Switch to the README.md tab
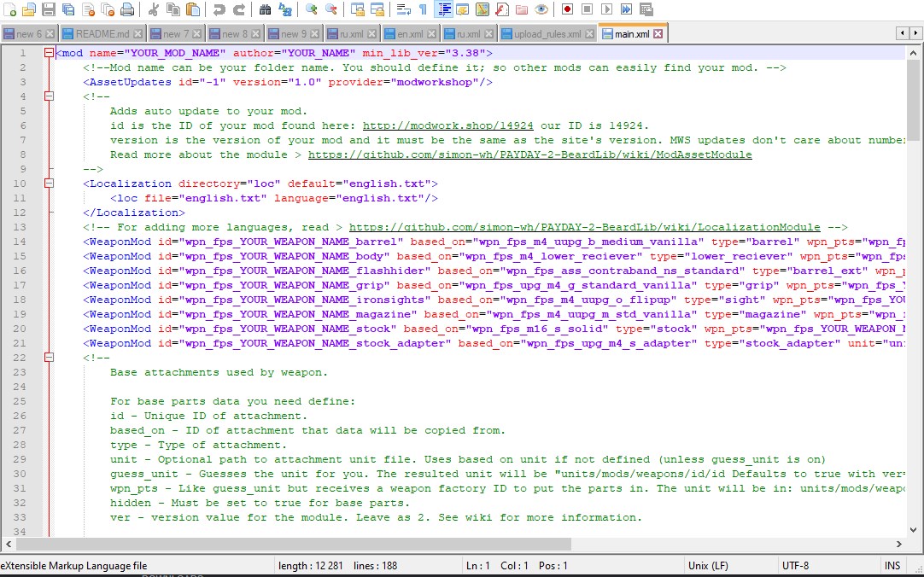Image resolution: width=924 pixels, height=577 pixels. [x=102, y=34]
